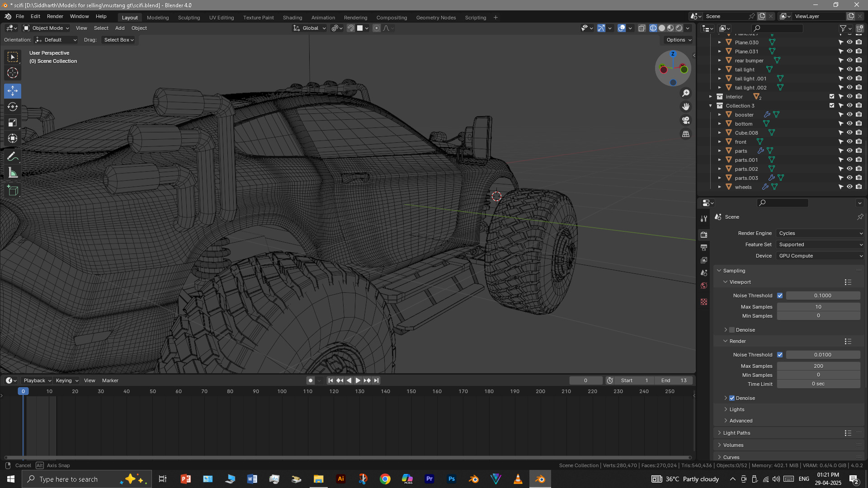Open the Texture properties tab
The image size is (868, 488).
(x=704, y=302)
